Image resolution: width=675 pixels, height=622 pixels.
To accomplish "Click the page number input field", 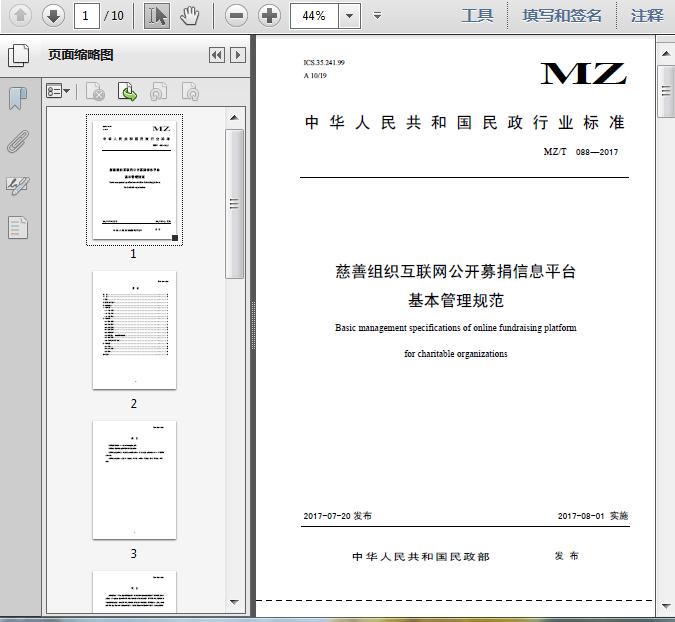I will [87, 15].
